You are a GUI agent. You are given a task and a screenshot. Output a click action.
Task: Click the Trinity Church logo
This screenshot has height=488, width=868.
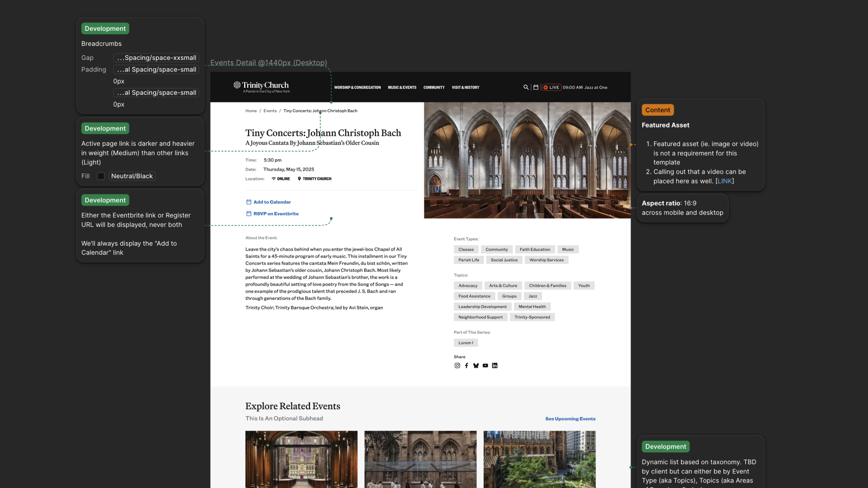[x=261, y=87]
